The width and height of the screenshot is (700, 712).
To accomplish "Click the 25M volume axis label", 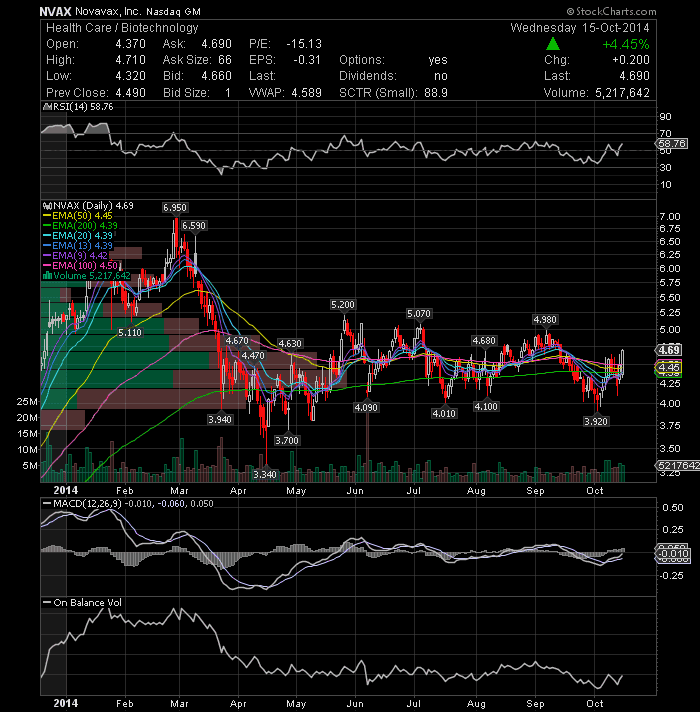I will coord(27,401).
